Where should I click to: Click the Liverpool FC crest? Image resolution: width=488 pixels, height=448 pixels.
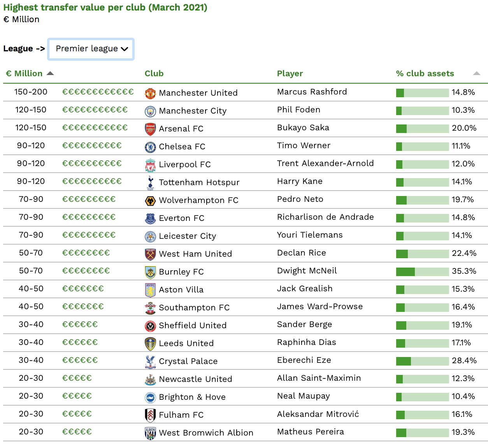pos(150,165)
